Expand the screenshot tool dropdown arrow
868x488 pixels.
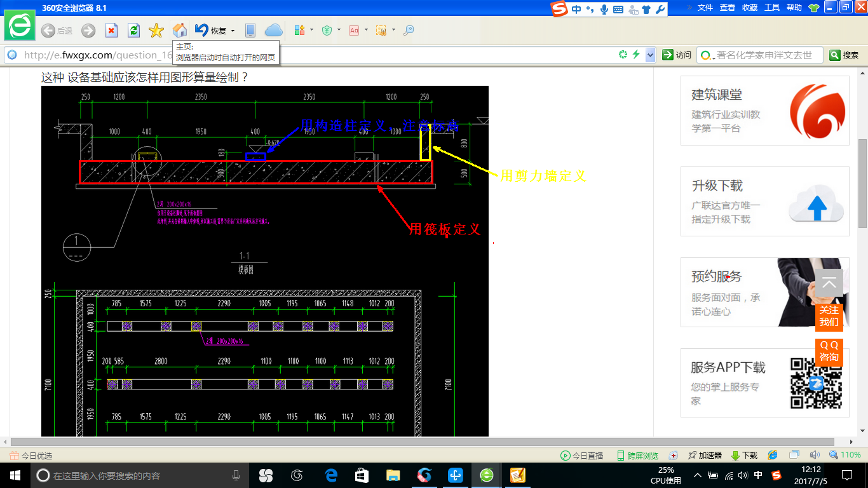pyautogui.click(x=393, y=30)
